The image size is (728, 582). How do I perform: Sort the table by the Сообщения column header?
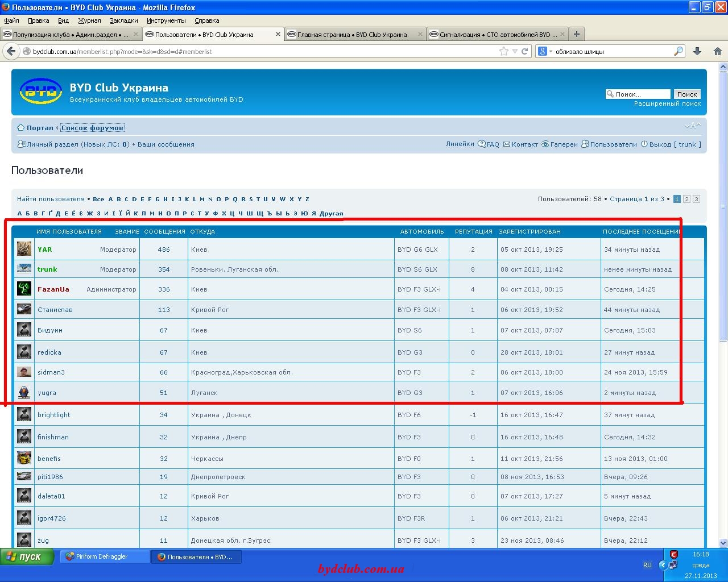click(164, 231)
